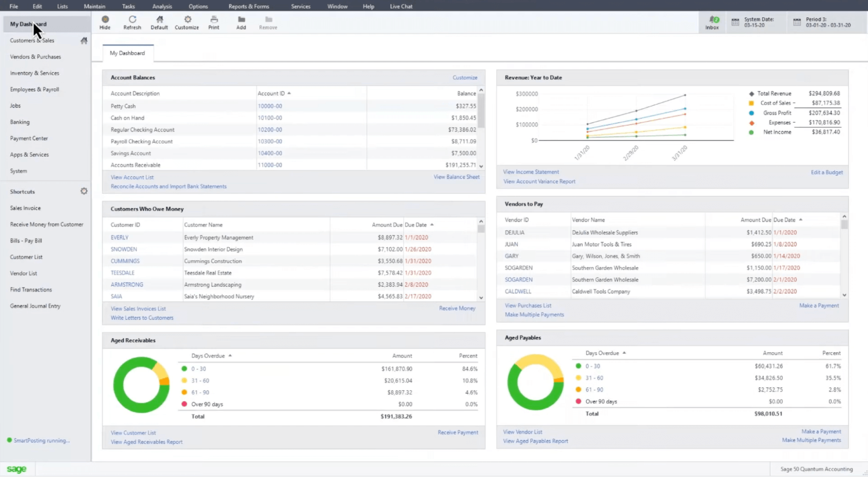This screenshot has height=477, width=868.
Task: Click the System Date calendar icon
Action: tap(735, 23)
